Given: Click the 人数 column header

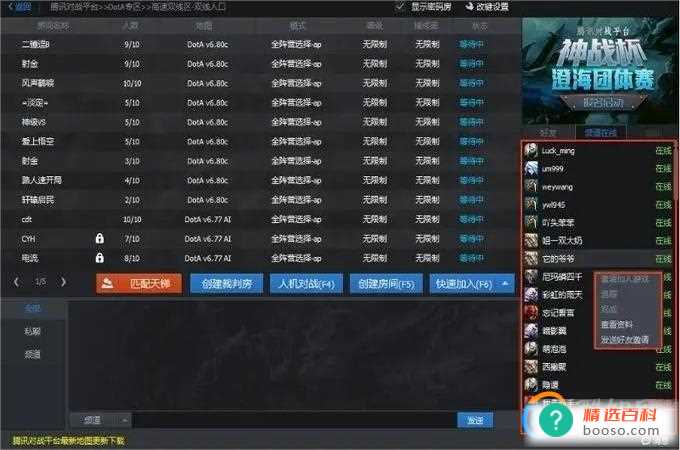Looking at the screenshot, I should tap(131, 26).
